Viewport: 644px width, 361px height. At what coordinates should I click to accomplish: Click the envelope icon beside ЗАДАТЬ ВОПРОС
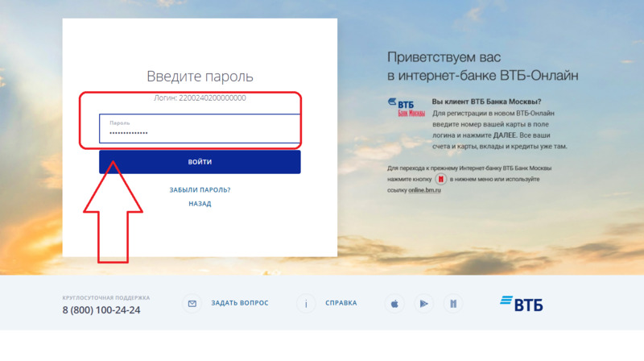[x=192, y=304]
